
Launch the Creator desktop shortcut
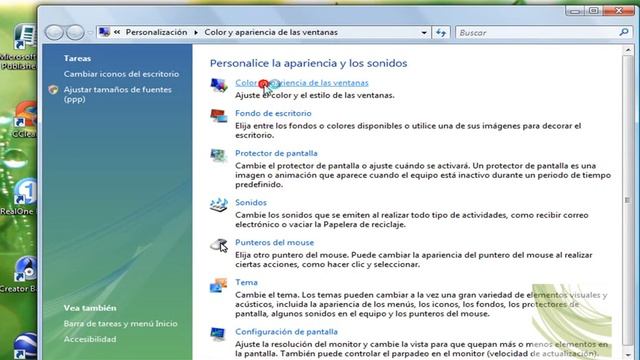point(19,274)
